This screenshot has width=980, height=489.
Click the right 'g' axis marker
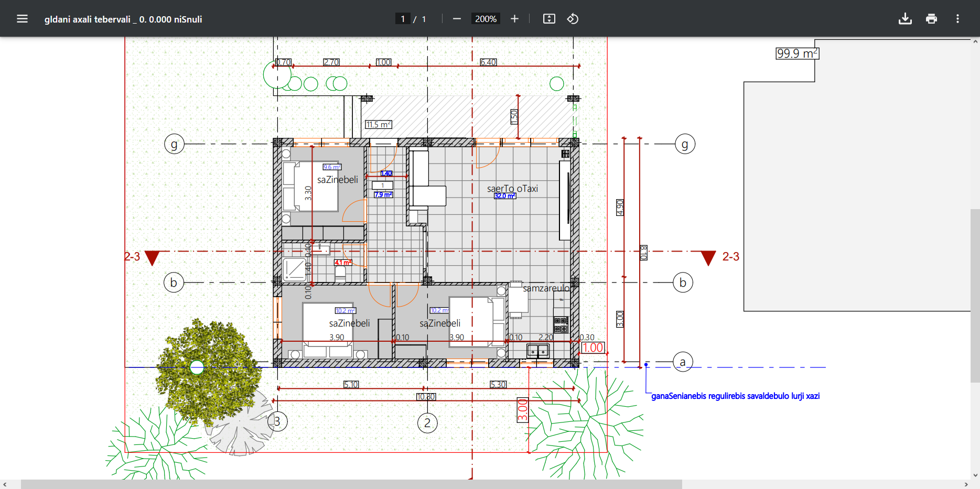pos(685,144)
